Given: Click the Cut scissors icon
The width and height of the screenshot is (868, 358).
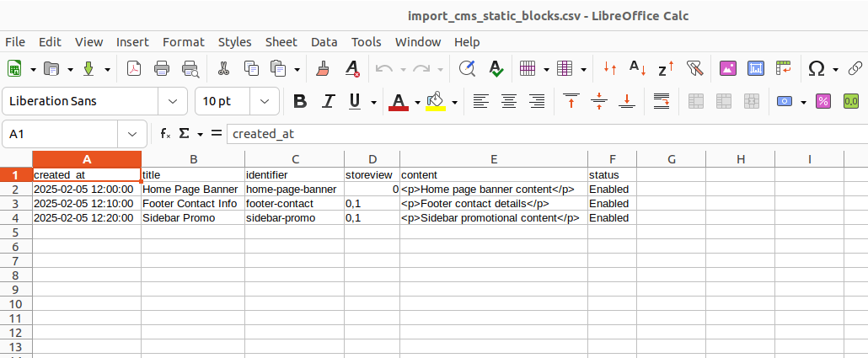Looking at the screenshot, I should tap(223, 69).
